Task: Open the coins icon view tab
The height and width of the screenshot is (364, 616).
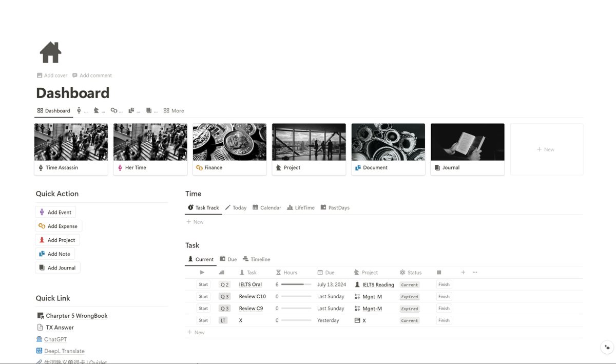Action: (x=117, y=110)
